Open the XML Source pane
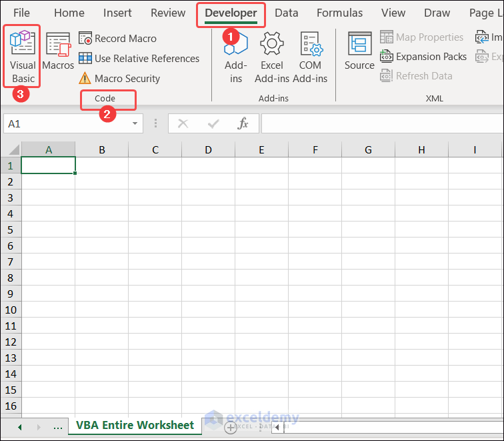 359,51
